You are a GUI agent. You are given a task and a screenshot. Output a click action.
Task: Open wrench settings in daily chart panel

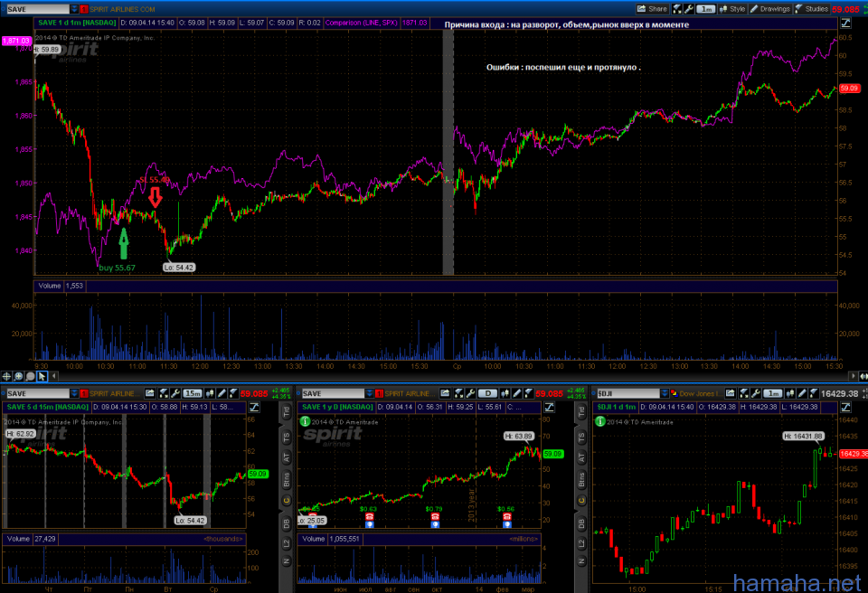point(470,393)
